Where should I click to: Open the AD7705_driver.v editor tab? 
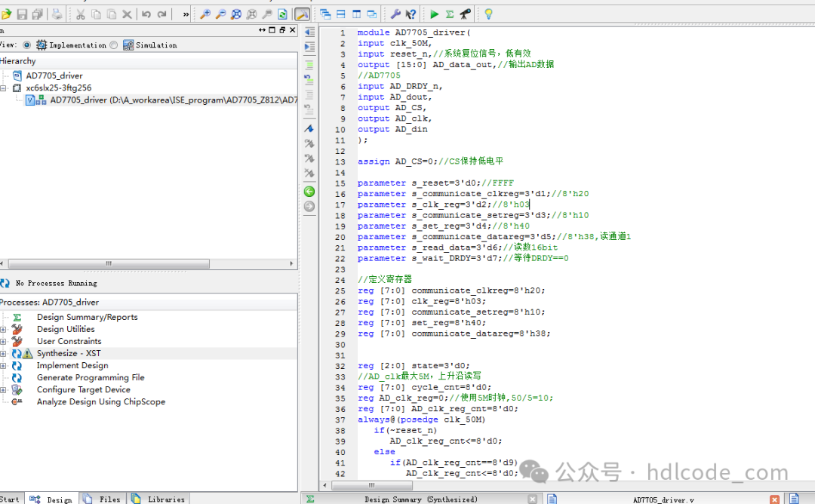coord(663,499)
